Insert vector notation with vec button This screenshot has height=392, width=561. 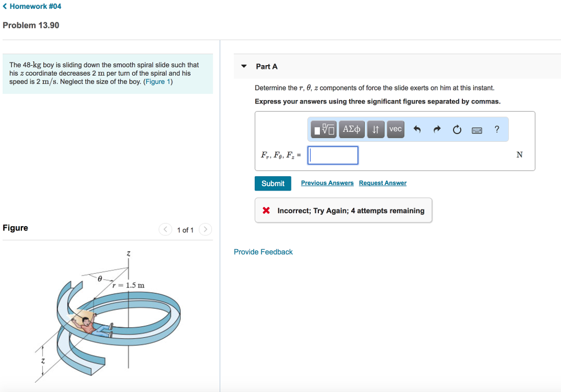coord(395,129)
